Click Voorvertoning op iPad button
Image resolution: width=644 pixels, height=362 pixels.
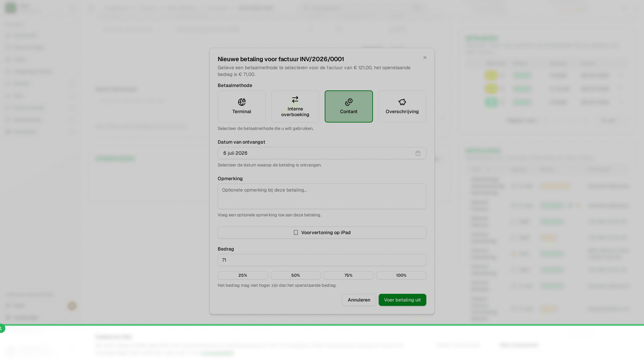pyautogui.click(x=322, y=233)
